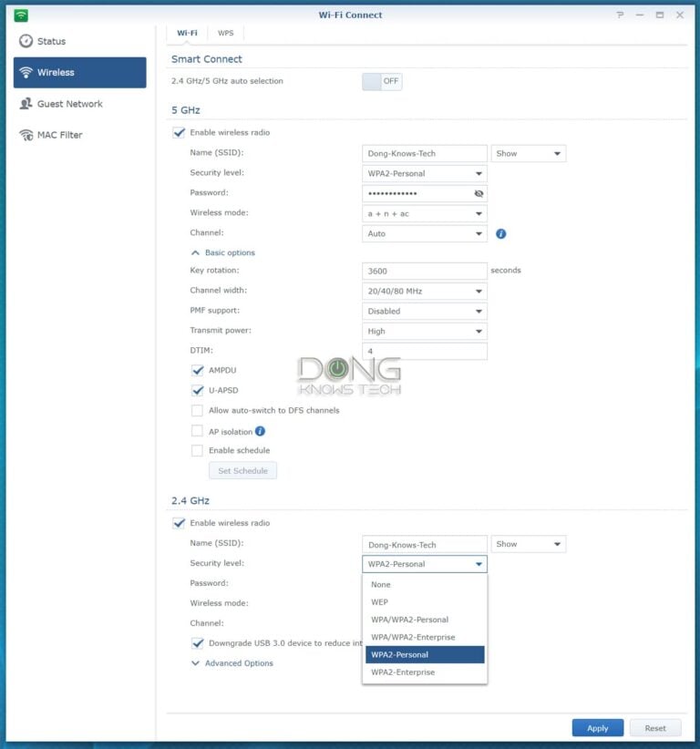Click the Apply button

tap(597, 728)
